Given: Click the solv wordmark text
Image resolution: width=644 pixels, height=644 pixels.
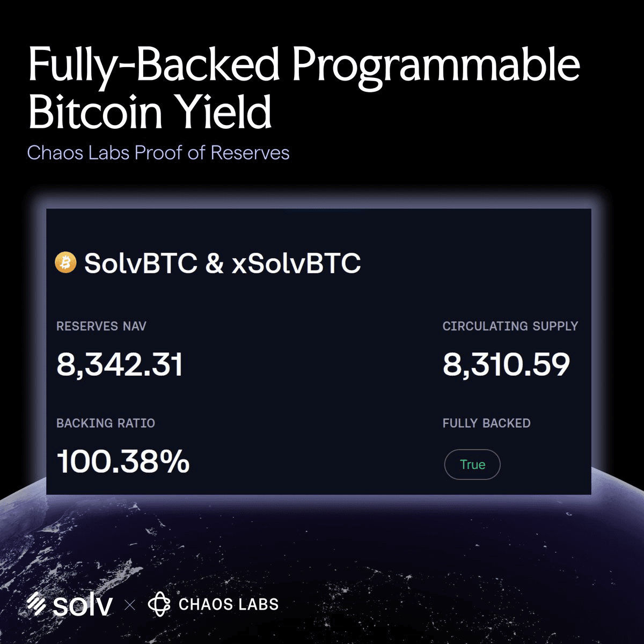Looking at the screenshot, I should point(83,605).
